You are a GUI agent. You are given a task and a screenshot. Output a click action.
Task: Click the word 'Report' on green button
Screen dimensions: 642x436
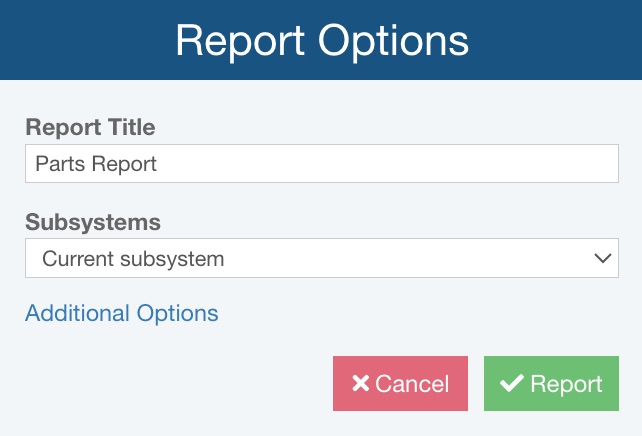[566, 384]
